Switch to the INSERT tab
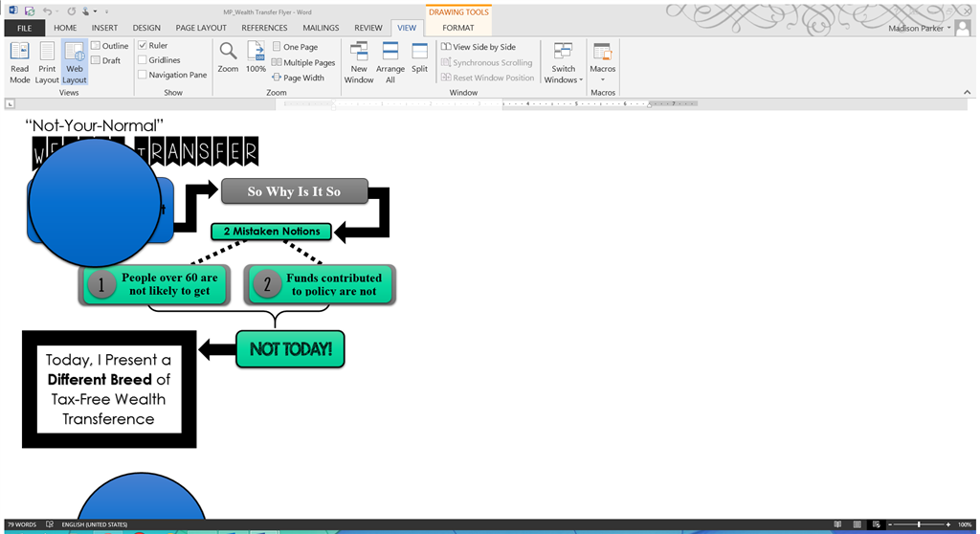The image size is (980, 534). [104, 28]
